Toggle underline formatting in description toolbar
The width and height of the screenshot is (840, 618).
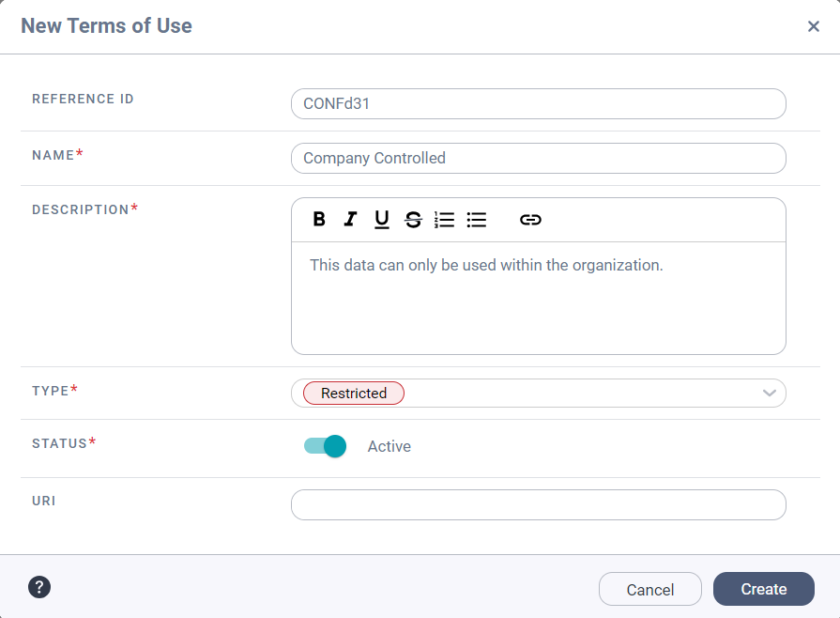tap(381, 219)
